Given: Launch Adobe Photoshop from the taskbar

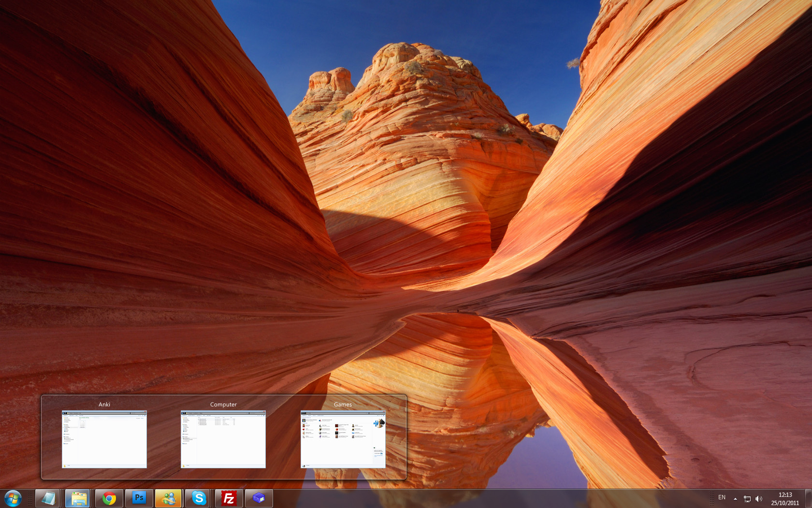Looking at the screenshot, I should click(139, 497).
